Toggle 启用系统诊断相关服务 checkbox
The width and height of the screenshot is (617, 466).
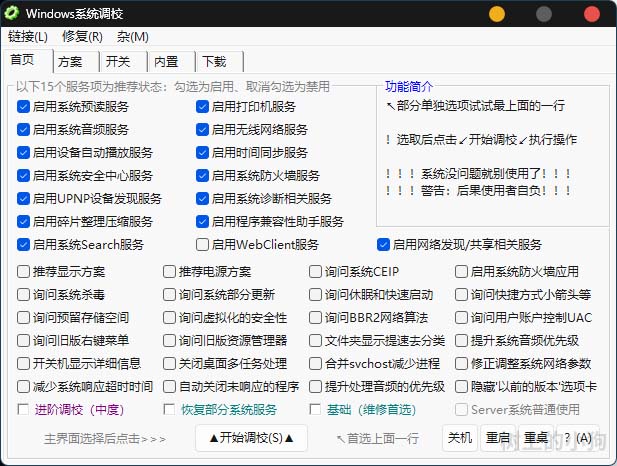[x=202, y=198]
